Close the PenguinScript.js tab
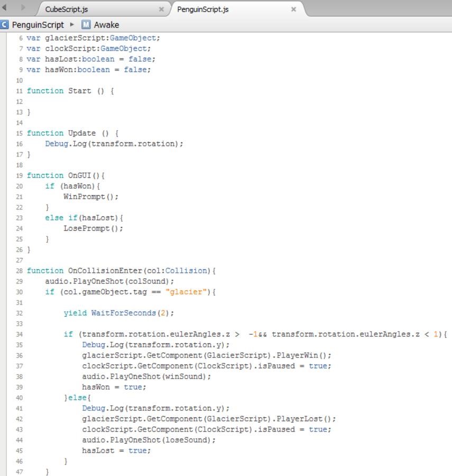 point(293,10)
